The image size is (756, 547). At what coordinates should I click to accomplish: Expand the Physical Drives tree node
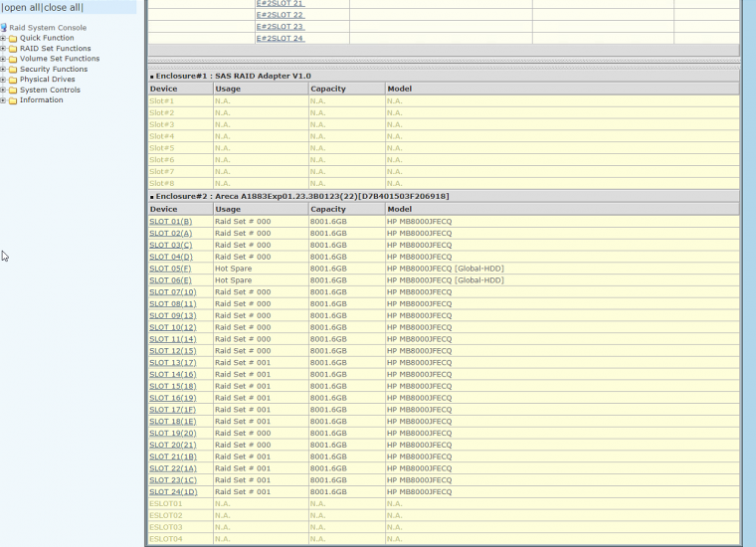(x=3, y=80)
